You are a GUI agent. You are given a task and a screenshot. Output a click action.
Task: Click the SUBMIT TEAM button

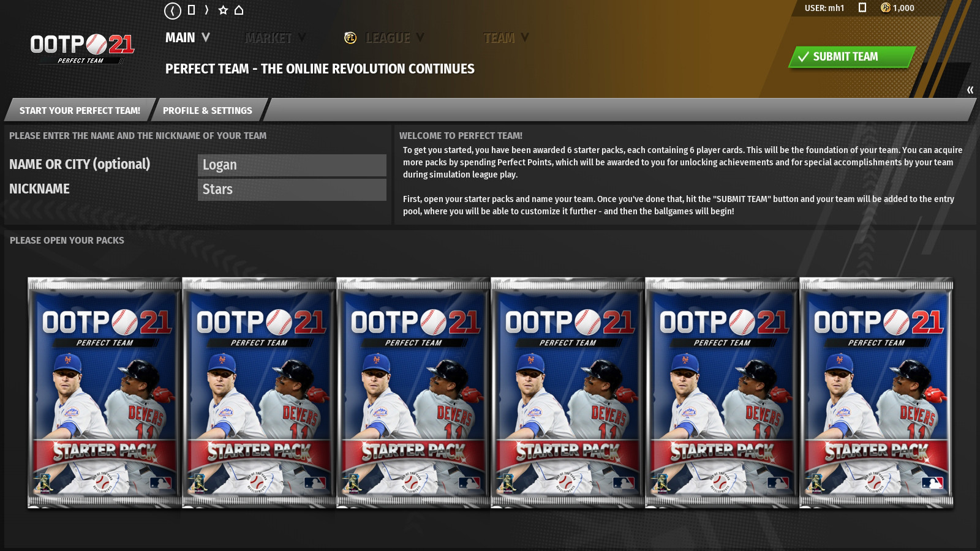point(850,56)
